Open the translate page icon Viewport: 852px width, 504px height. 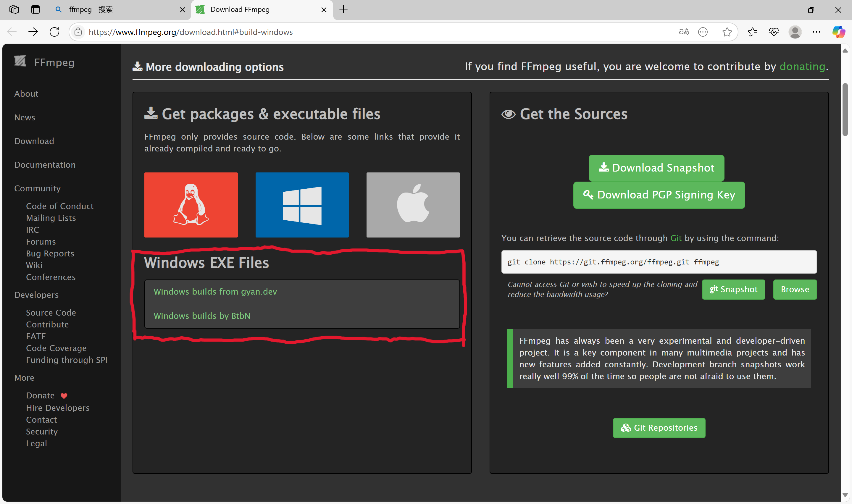pos(684,32)
